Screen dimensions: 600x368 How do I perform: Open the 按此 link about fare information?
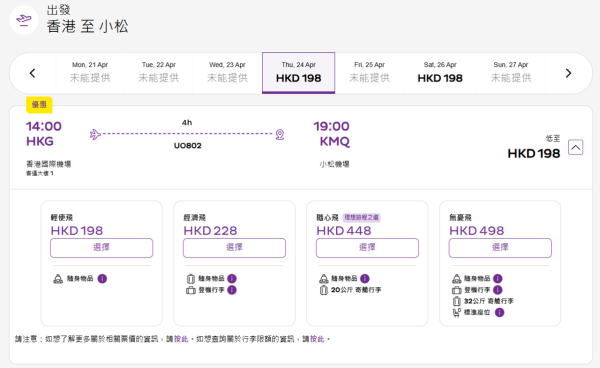181,339
